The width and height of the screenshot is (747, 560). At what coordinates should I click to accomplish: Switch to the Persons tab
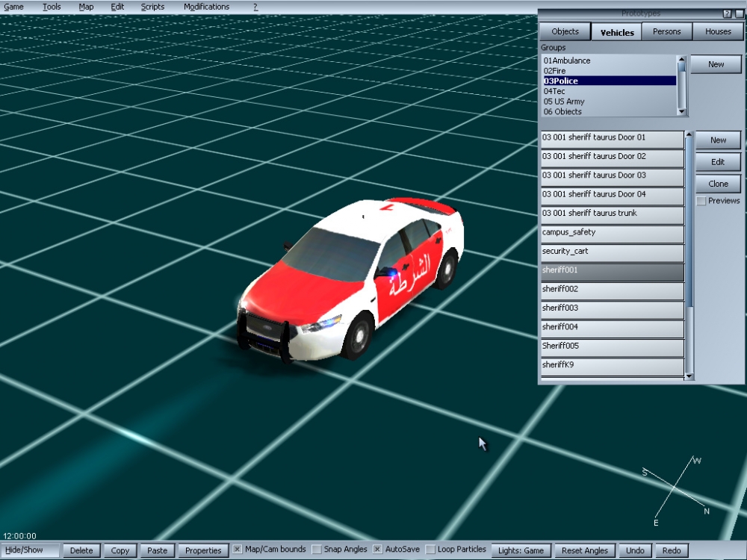[x=666, y=31]
